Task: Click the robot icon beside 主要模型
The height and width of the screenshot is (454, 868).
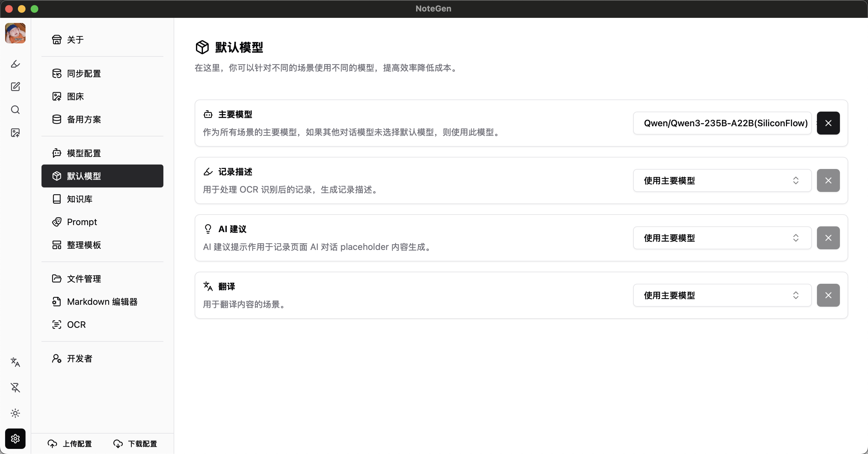Action: pos(208,114)
